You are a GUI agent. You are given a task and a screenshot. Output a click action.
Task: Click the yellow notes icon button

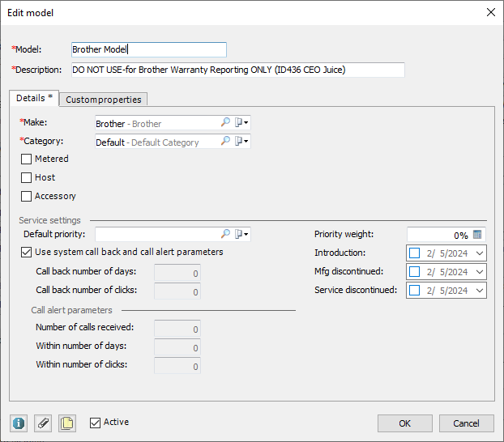(x=67, y=423)
